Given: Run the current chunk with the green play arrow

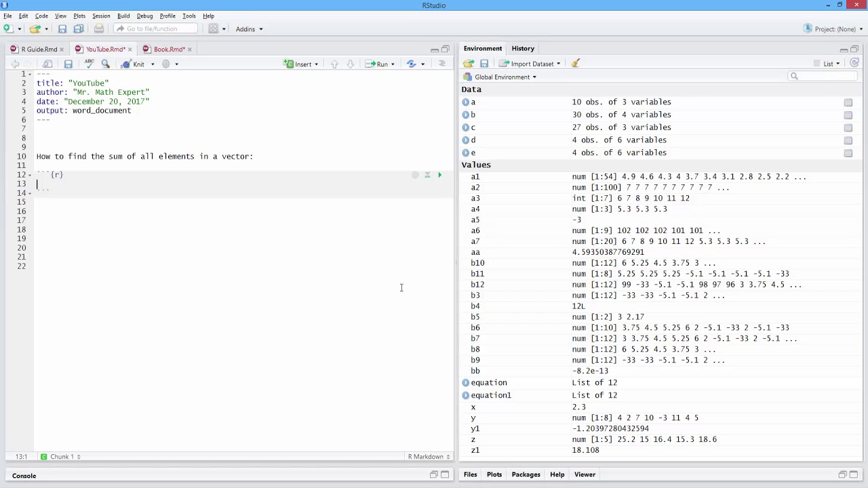Looking at the screenshot, I should tap(439, 175).
